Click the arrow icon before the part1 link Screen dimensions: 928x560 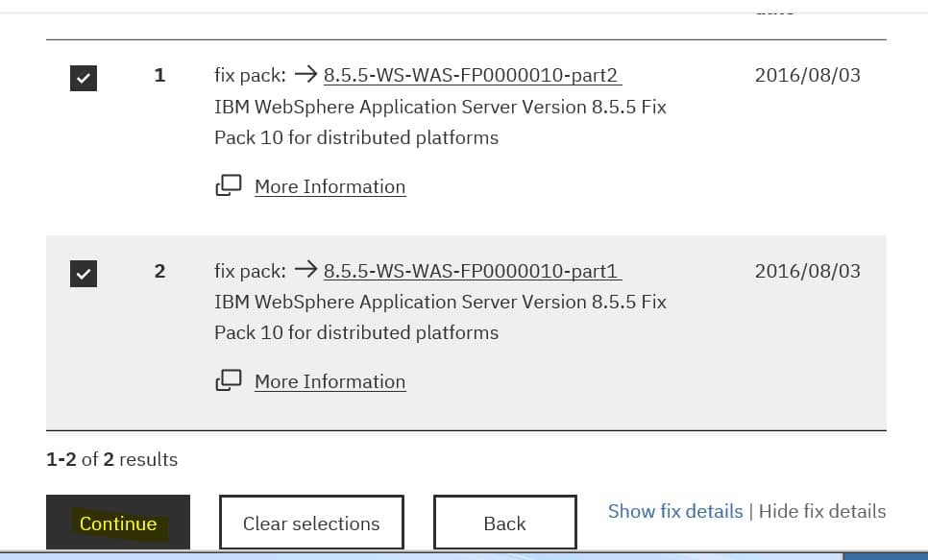point(306,269)
